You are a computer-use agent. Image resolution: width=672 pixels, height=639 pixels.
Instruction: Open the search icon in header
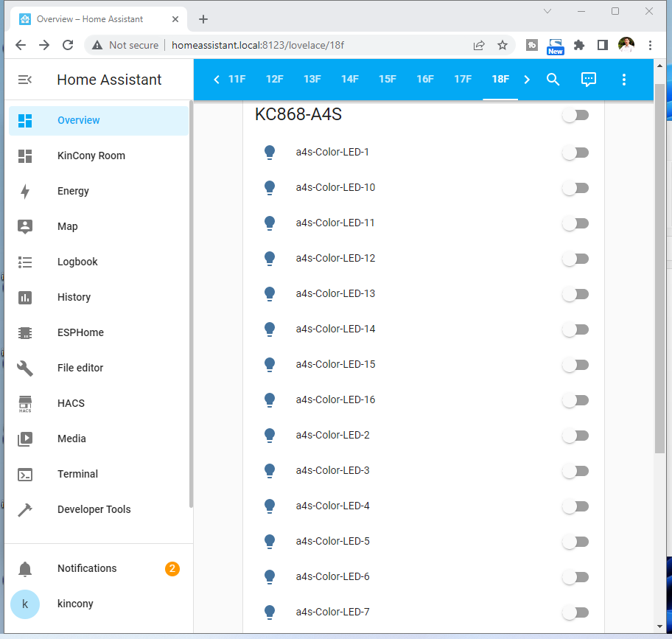553,80
